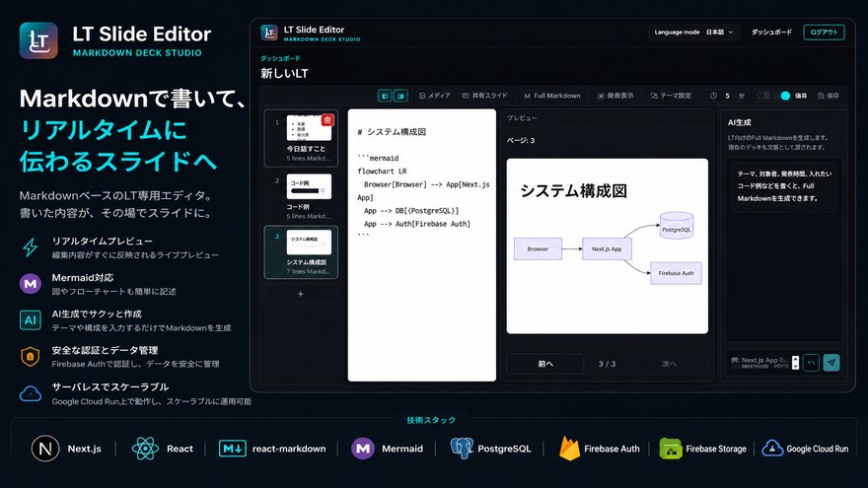
Task: Click the 技術スタック heading
Action: click(431, 420)
